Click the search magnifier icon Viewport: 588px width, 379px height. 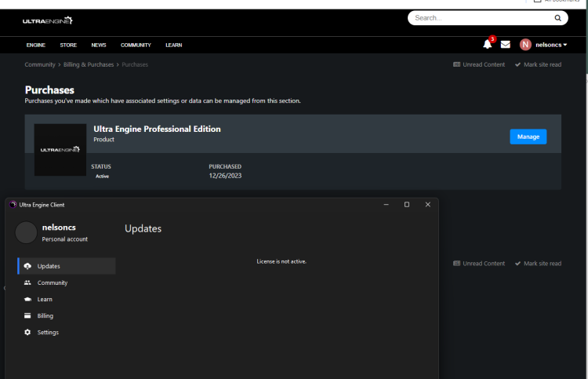(557, 18)
